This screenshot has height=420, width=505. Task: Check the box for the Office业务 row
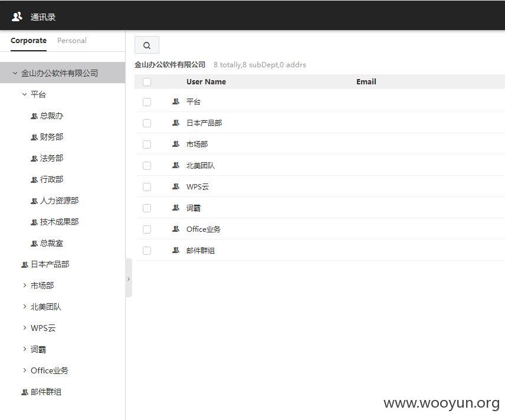(147, 229)
